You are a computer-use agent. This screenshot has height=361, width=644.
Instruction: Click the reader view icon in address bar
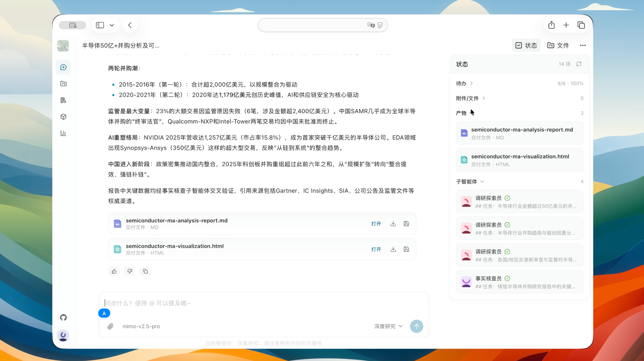pos(380,25)
